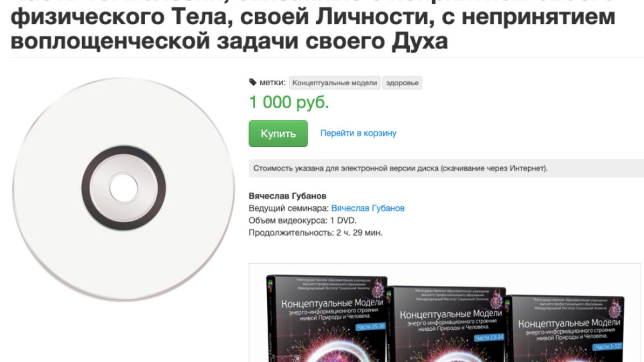Select the blue Части 13-24 badge
Image resolution: width=644 pixels, height=362 pixels.
[489, 337]
